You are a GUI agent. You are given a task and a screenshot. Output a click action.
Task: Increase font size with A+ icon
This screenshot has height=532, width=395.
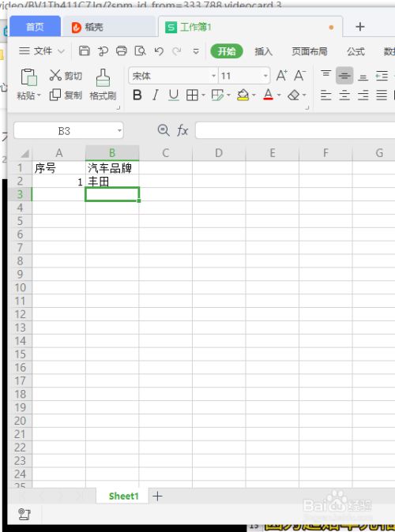pyautogui.click(x=281, y=75)
